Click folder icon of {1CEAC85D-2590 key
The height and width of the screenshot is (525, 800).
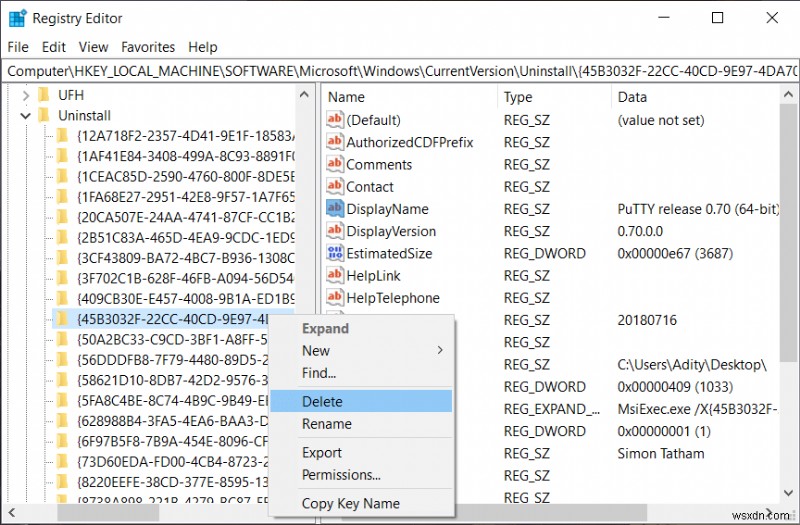62,177
